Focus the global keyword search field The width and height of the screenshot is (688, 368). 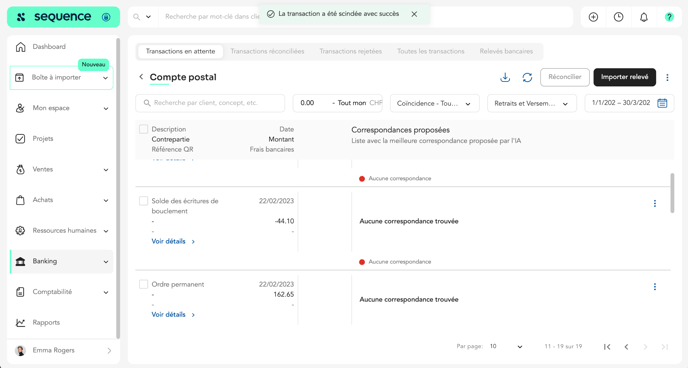coord(211,17)
